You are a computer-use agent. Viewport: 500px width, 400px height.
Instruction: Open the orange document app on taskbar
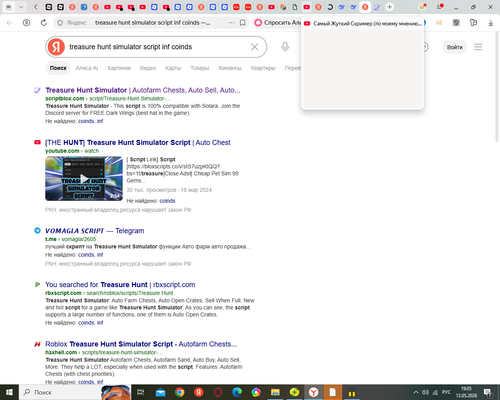pyautogui.click(x=333, y=392)
